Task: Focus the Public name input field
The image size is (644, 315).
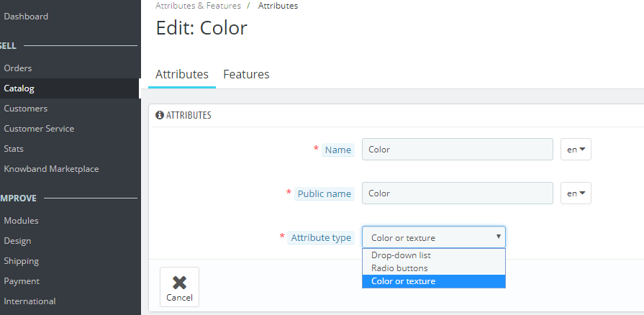Action: click(x=457, y=193)
